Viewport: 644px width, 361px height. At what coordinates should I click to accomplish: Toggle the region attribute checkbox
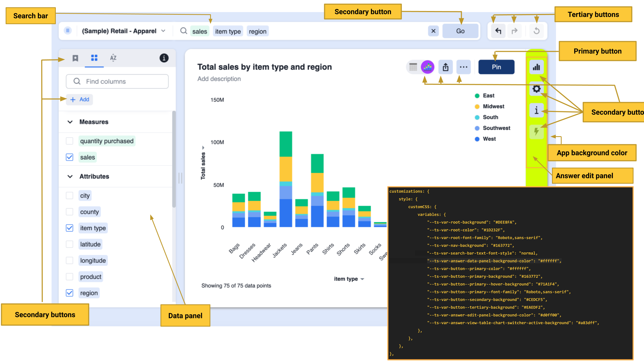tap(69, 293)
